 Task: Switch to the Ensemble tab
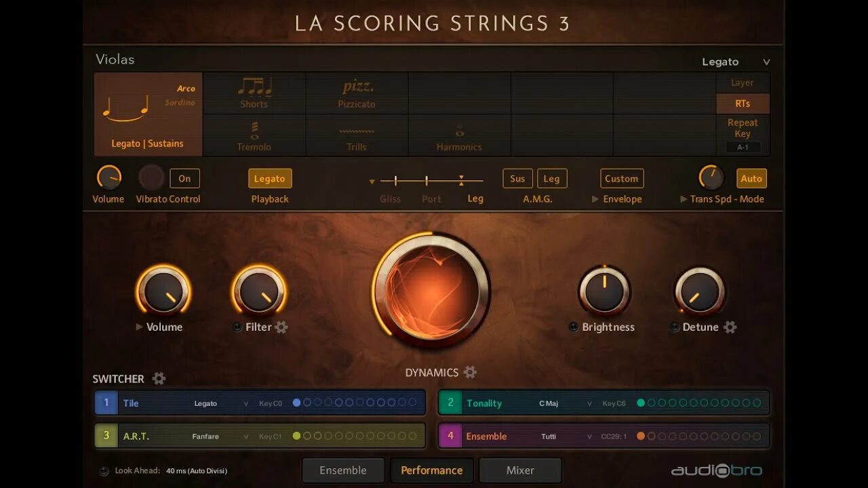343,470
